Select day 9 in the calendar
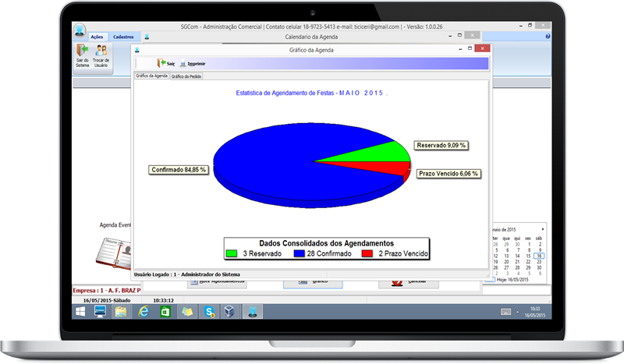This screenshot has width=624, height=364. [540, 250]
